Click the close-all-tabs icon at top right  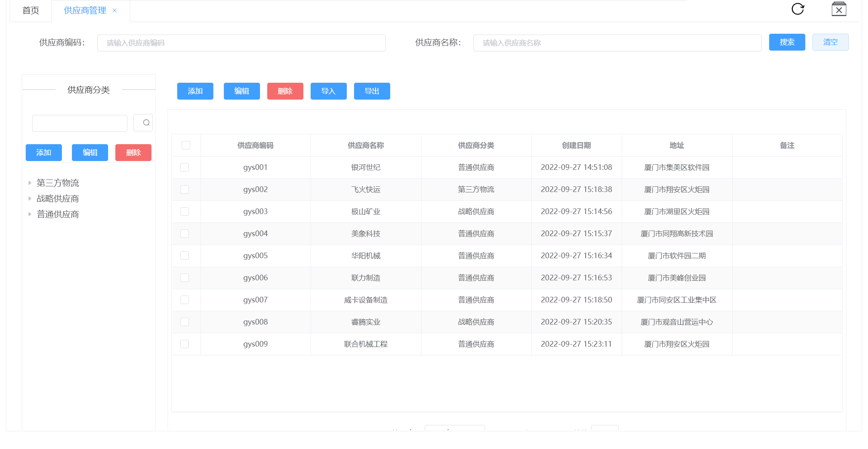[x=839, y=9]
